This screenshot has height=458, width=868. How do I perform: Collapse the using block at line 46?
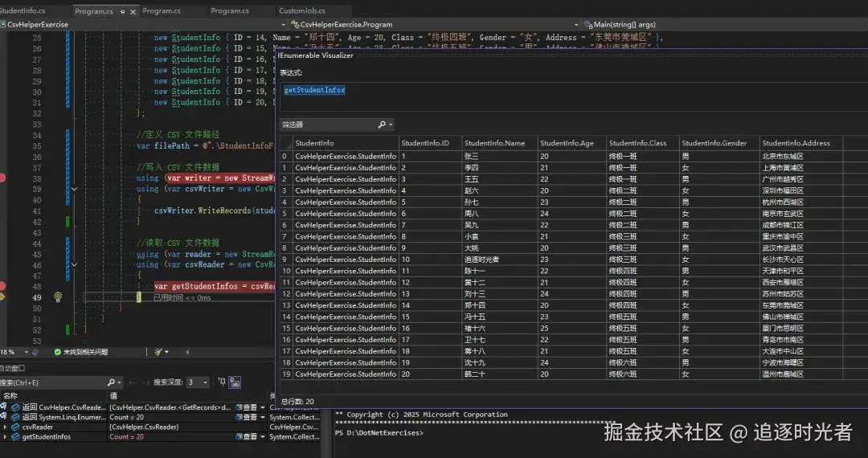[74, 265]
